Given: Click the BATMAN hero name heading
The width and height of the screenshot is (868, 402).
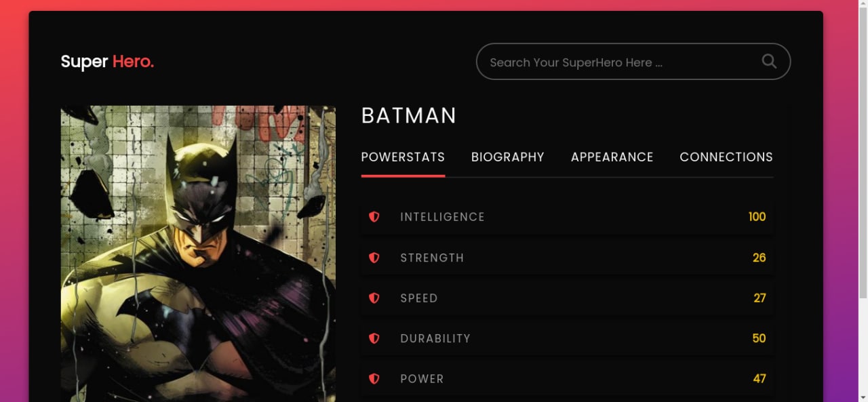Looking at the screenshot, I should (x=409, y=116).
